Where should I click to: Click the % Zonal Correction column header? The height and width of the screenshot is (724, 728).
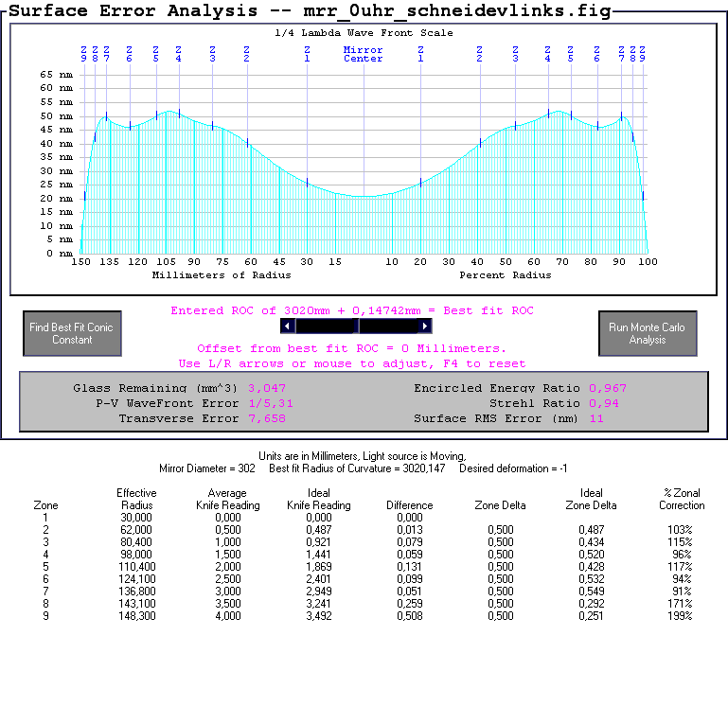682,499
